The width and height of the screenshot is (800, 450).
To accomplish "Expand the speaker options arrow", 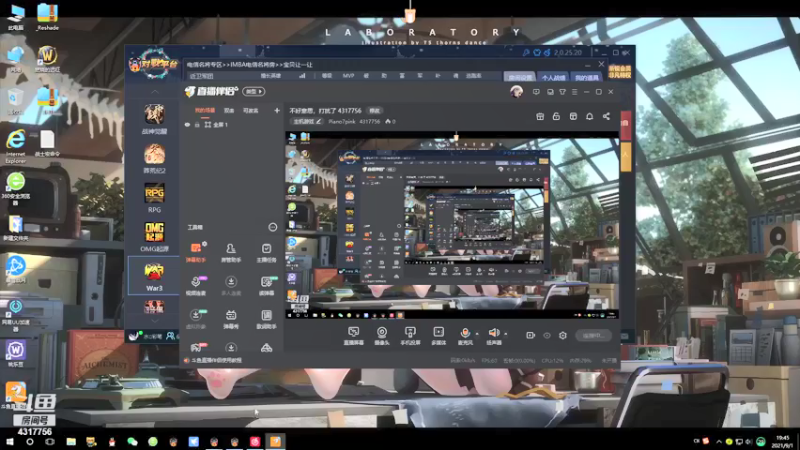I will point(506,334).
